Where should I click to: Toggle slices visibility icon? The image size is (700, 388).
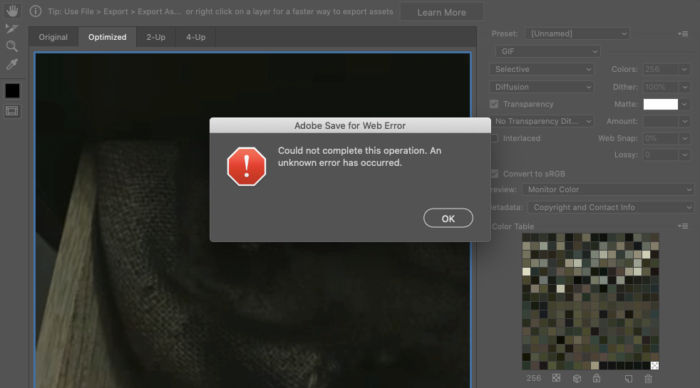(12, 111)
